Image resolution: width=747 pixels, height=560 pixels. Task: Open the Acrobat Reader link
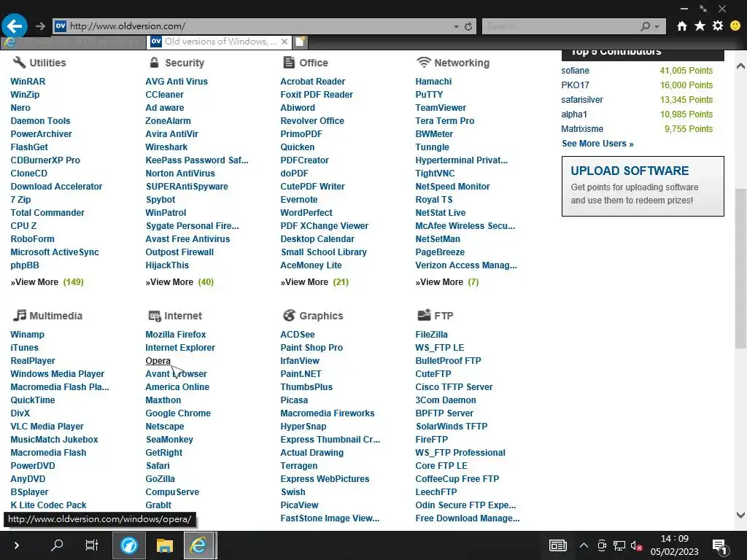pyautogui.click(x=313, y=82)
